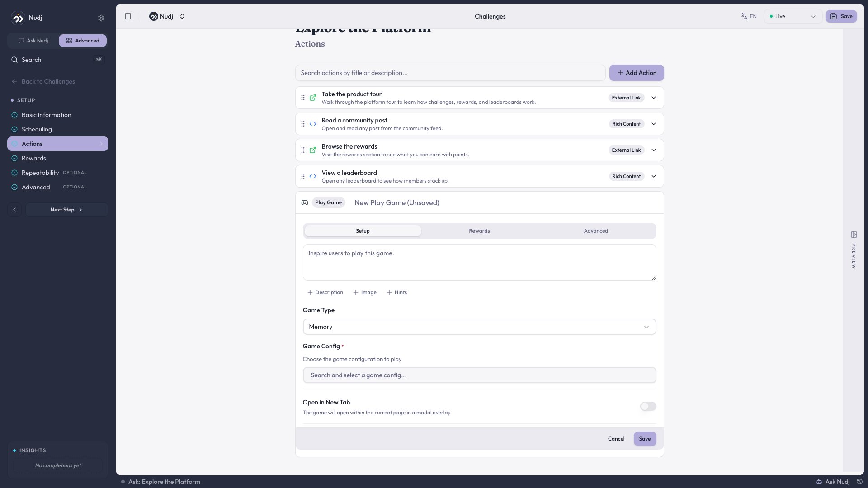Switch to the Advanced tab in action editor
Viewport: 868px width, 488px height.
tap(596, 231)
